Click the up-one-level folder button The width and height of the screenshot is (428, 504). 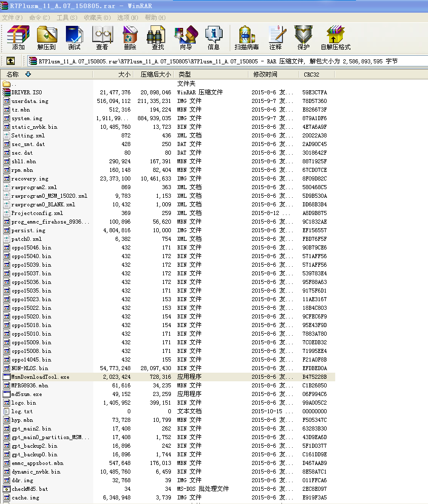tap(10, 61)
